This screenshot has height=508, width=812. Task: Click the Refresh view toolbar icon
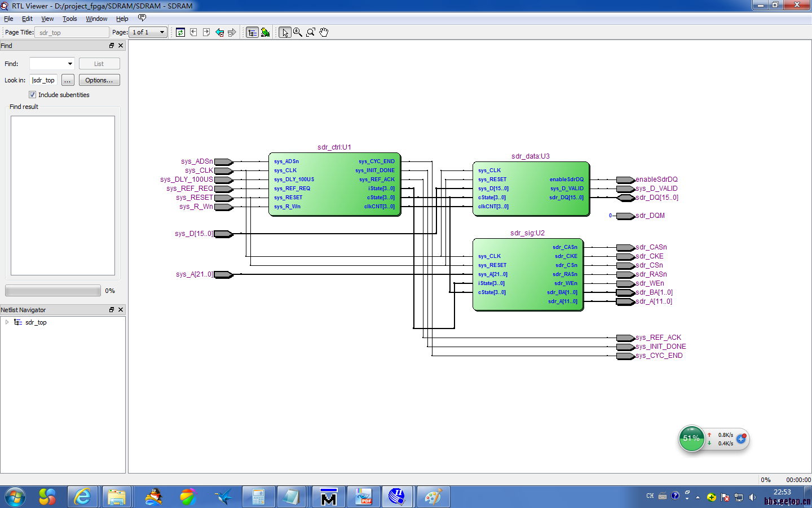tap(180, 32)
